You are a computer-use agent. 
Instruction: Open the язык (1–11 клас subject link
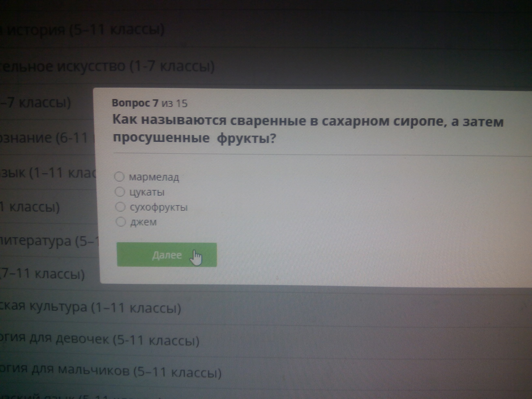click(48, 173)
